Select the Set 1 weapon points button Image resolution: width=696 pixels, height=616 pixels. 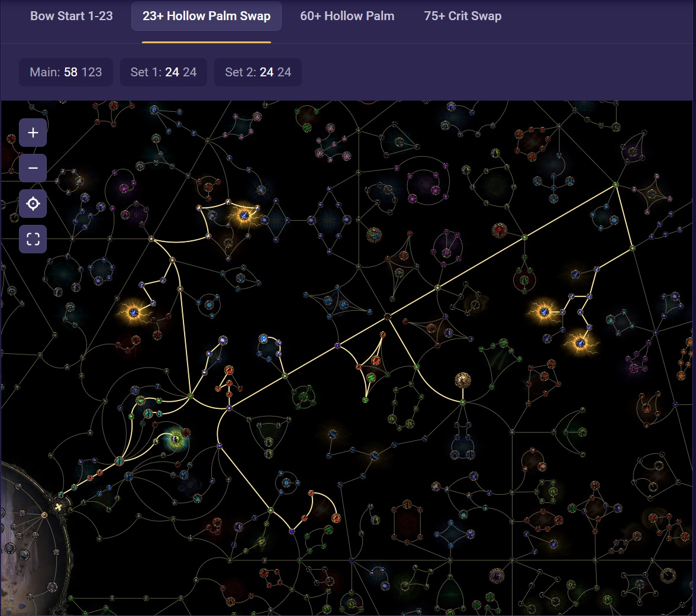click(x=163, y=72)
